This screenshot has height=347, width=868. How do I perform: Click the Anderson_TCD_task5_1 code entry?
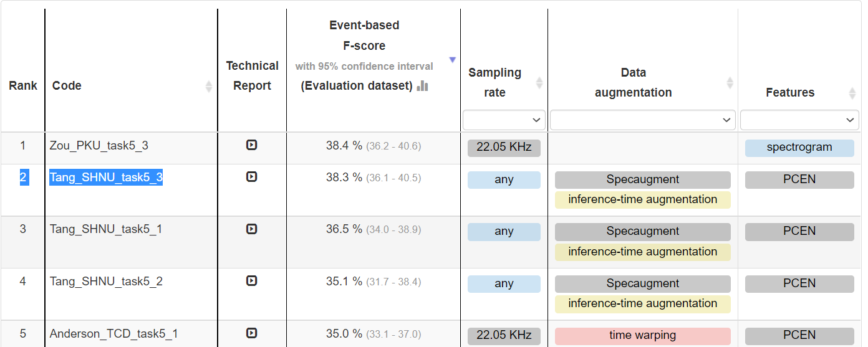click(114, 334)
